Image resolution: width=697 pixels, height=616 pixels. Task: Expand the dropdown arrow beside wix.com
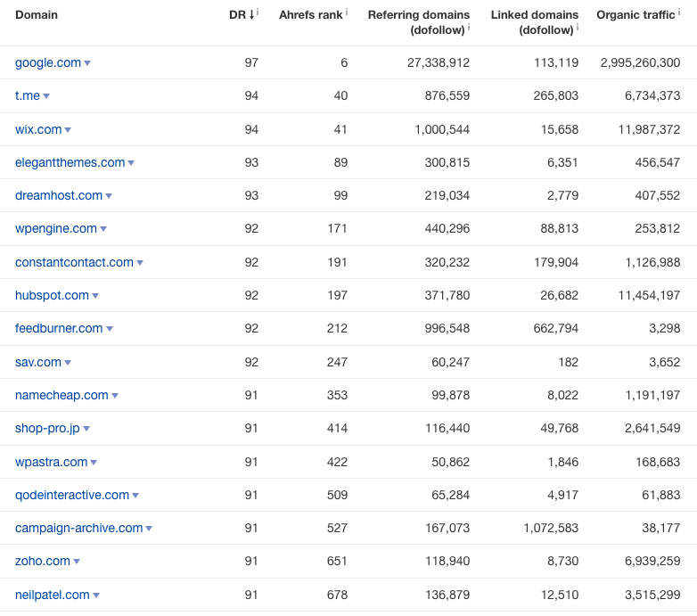[x=68, y=130]
